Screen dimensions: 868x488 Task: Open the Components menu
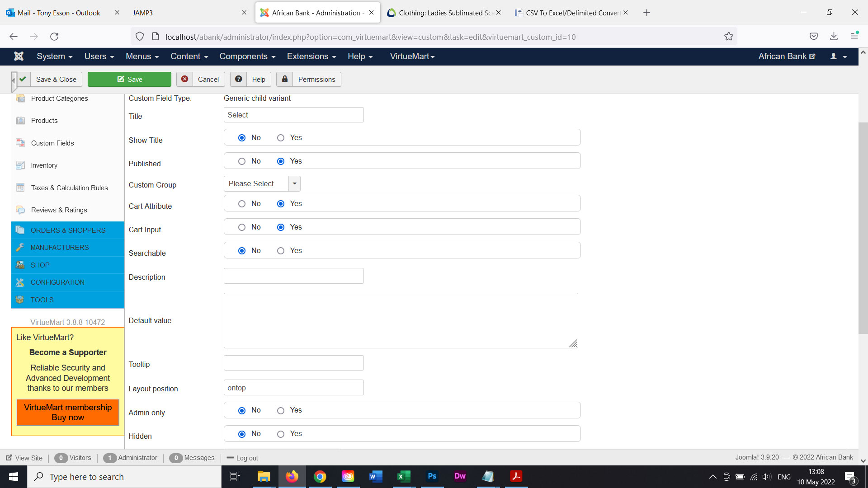point(247,56)
